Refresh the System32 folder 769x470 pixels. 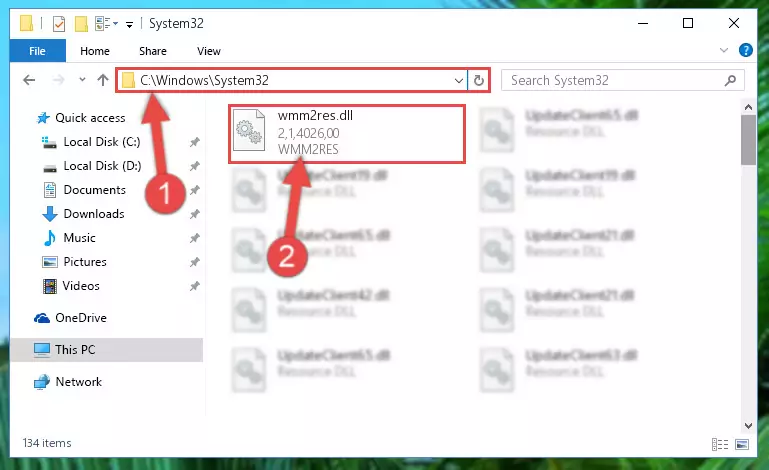point(479,80)
